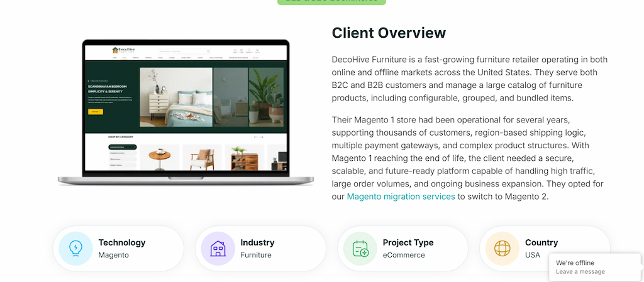
Task: Click the cart icon in the mockup header
Action: coord(257,50)
